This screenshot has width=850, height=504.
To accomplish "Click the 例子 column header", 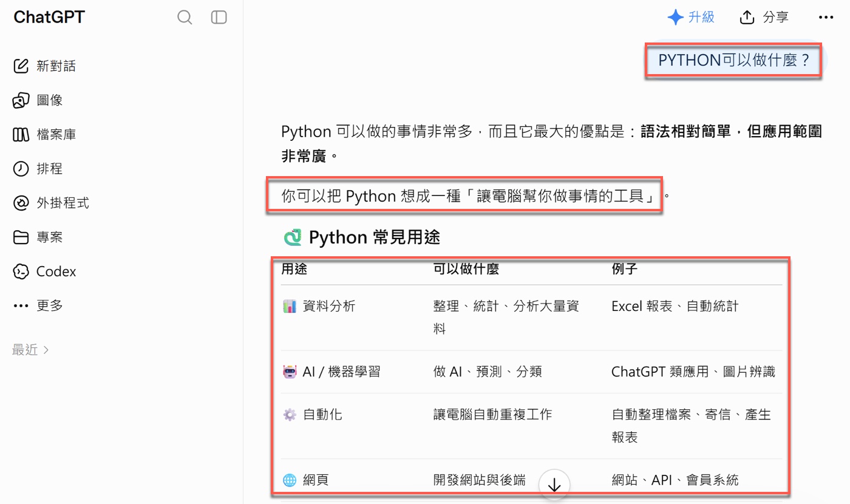I will 624,269.
